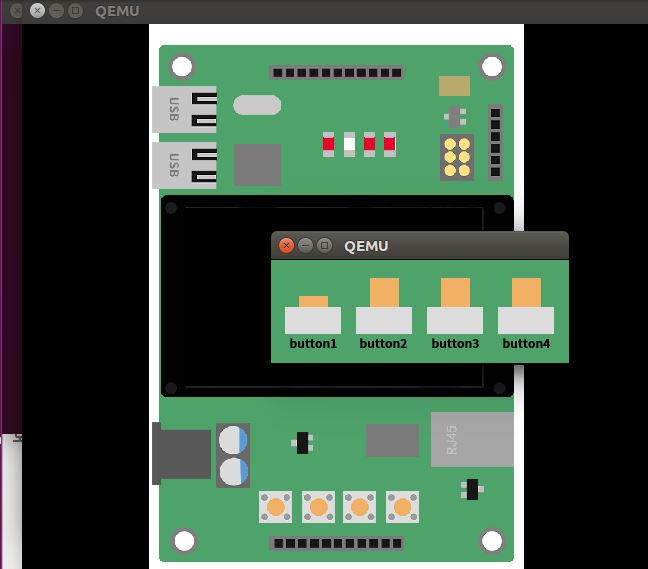
Task: Click the upper blue-striped capacitor
Action: point(233,440)
